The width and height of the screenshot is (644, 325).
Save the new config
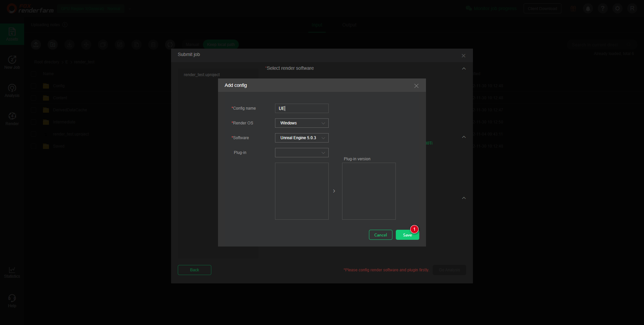click(408, 235)
